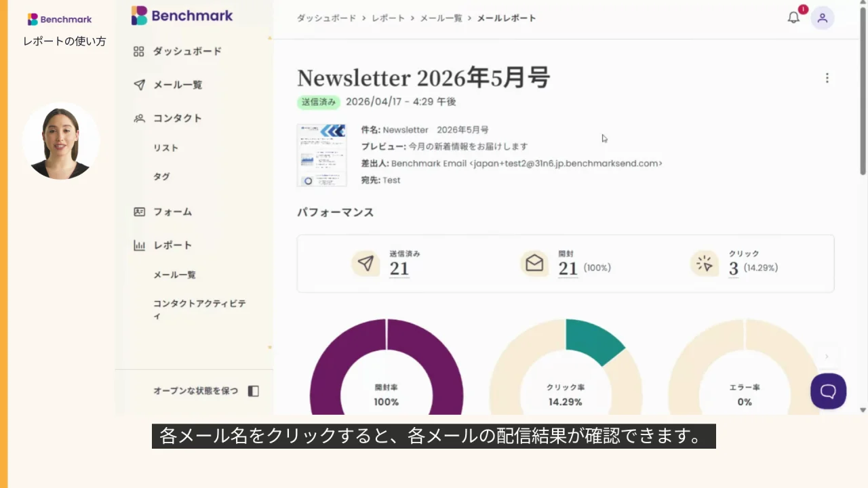The image size is (868, 488).
Task: Click the Benchmark logo in the sidebar
Action: [182, 16]
